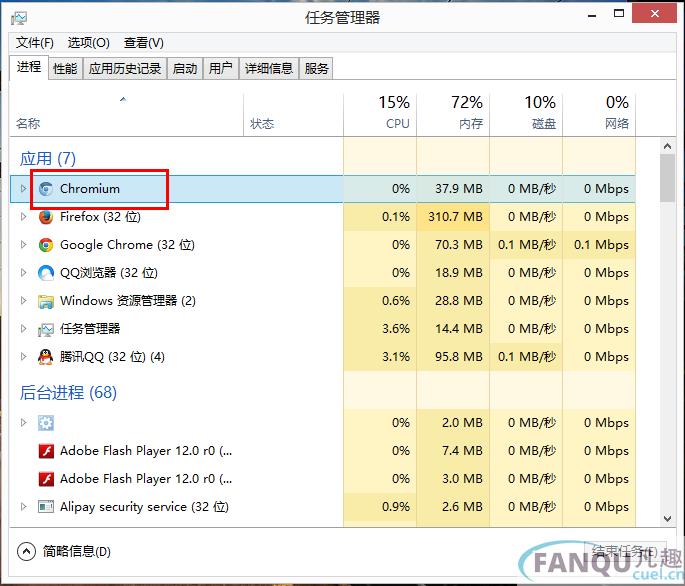685x586 pixels.
Task: Sort by the CPU column header
Action: click(x=380, y=114)
